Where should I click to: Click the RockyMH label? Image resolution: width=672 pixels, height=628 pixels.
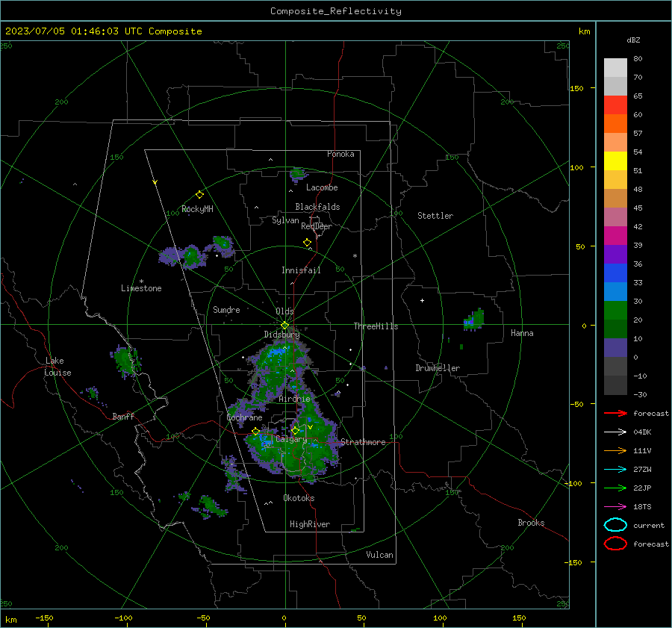[x=197, y=209]
